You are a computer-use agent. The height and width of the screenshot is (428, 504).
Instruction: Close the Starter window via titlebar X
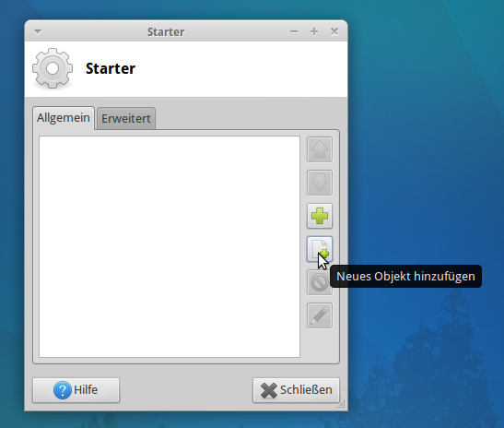coord(334,31)
